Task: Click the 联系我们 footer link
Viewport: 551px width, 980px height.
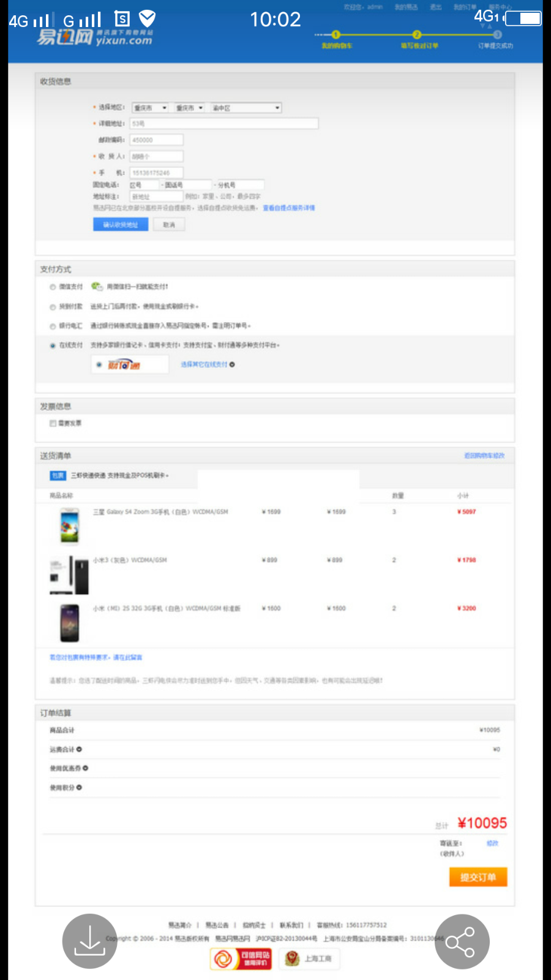Action: click(291, 925)
